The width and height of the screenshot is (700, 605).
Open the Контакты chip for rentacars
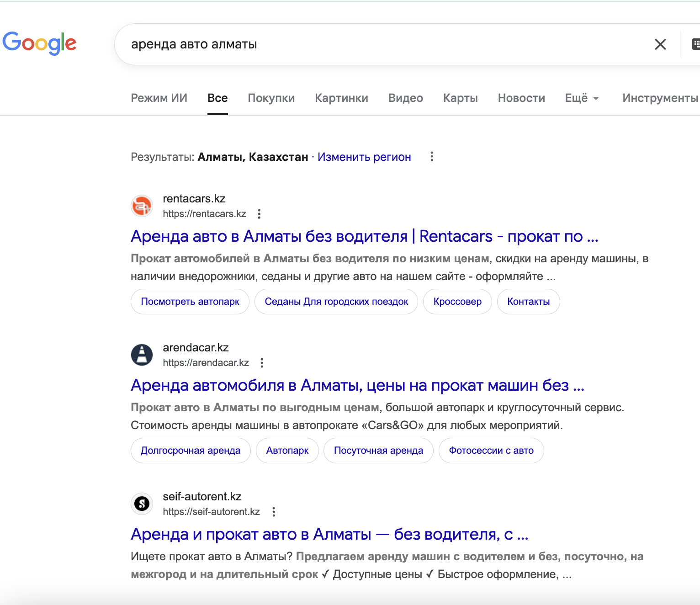click(x=529, y=302)
